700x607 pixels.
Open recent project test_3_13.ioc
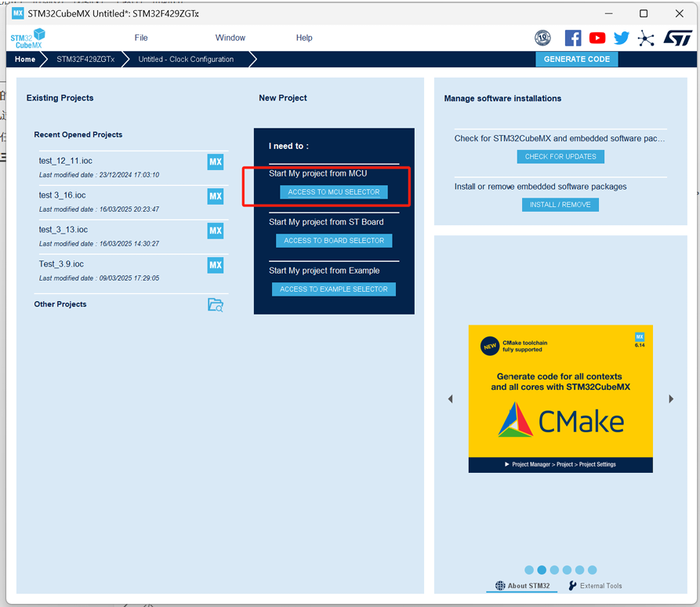point(63,230)
